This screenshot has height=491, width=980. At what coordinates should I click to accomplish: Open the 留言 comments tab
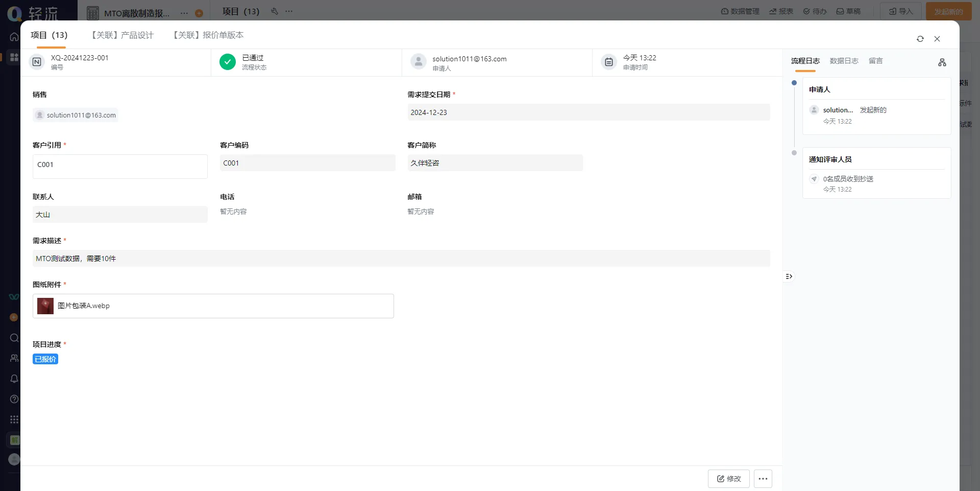tap(875, 61)
